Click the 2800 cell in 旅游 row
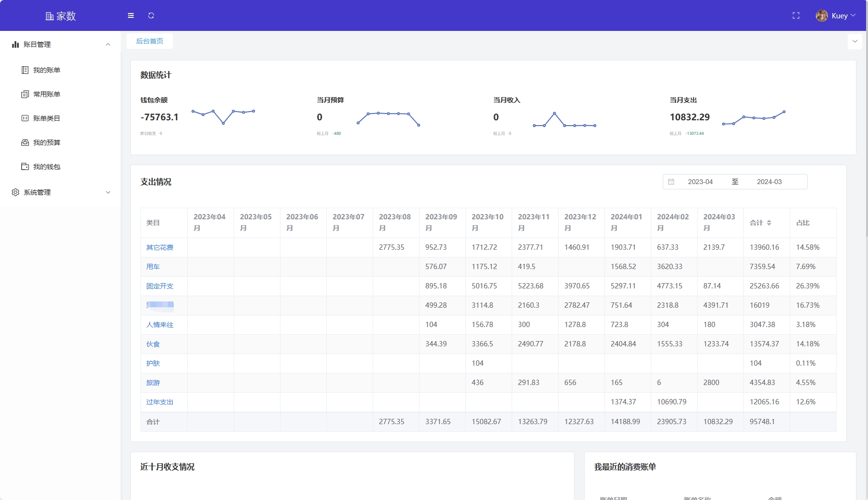The width and height of the screenshot is (868, 500). click(720, 383)
